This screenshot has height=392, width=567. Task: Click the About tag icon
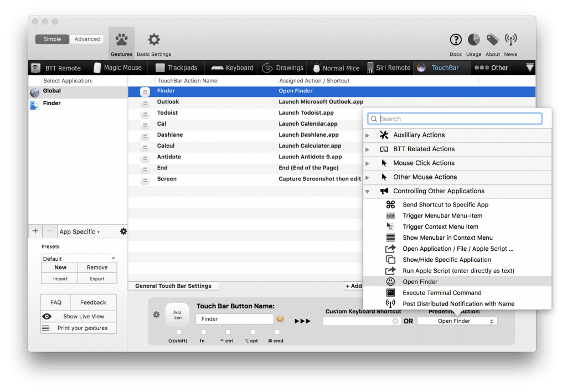point(492,40)
